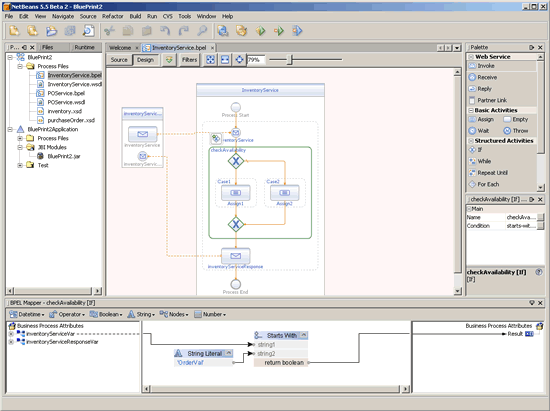Switch to the Runtime tab

coord(85,47)
